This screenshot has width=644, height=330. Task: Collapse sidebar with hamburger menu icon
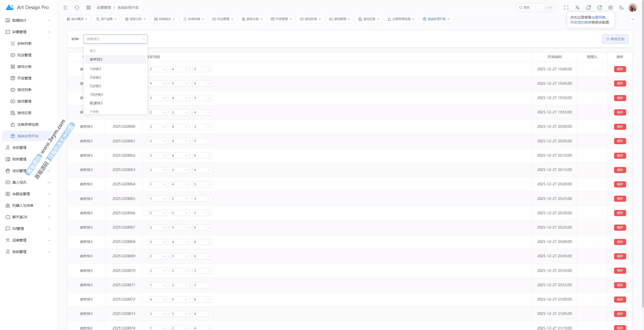[65, 8]
